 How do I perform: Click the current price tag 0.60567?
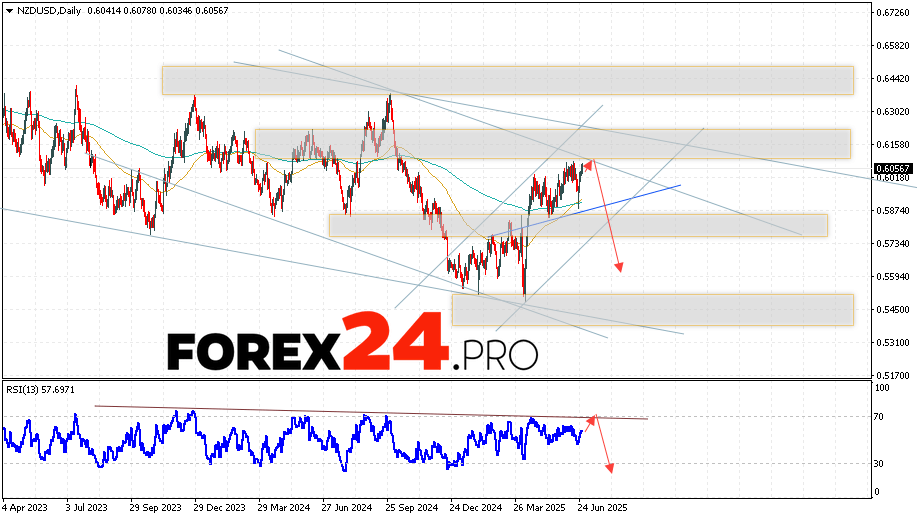click(893, 168)
